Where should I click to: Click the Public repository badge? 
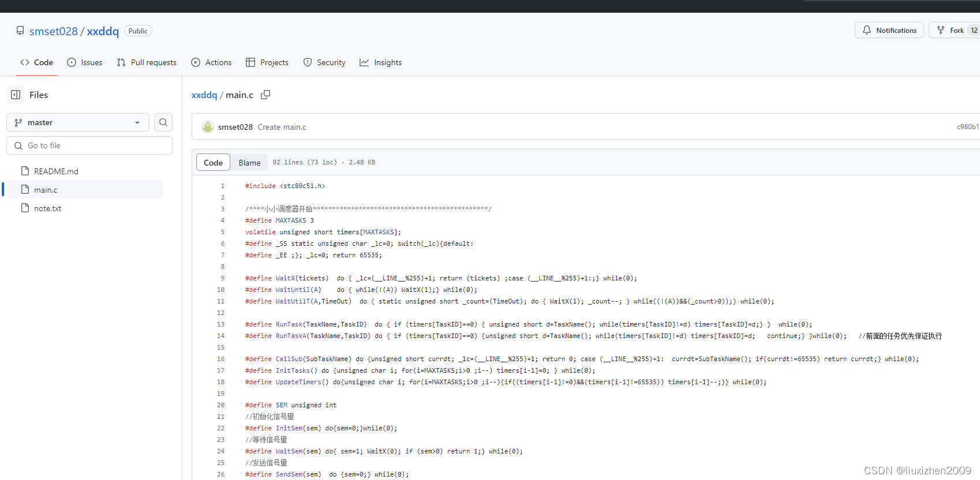tap(138, 31)
